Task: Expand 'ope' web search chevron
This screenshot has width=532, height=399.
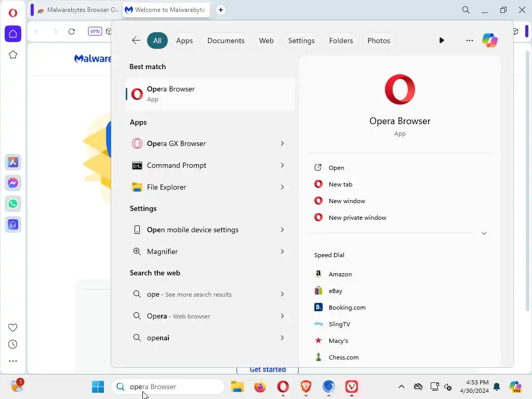Action: point(282,294)
